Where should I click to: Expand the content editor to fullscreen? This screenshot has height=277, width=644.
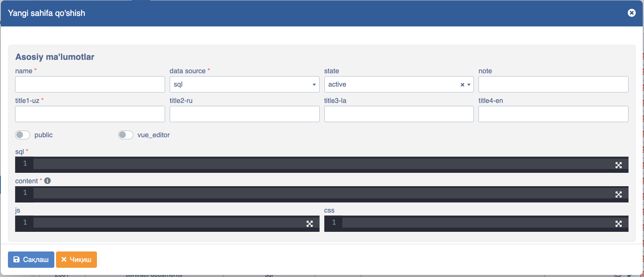(619, 194)
